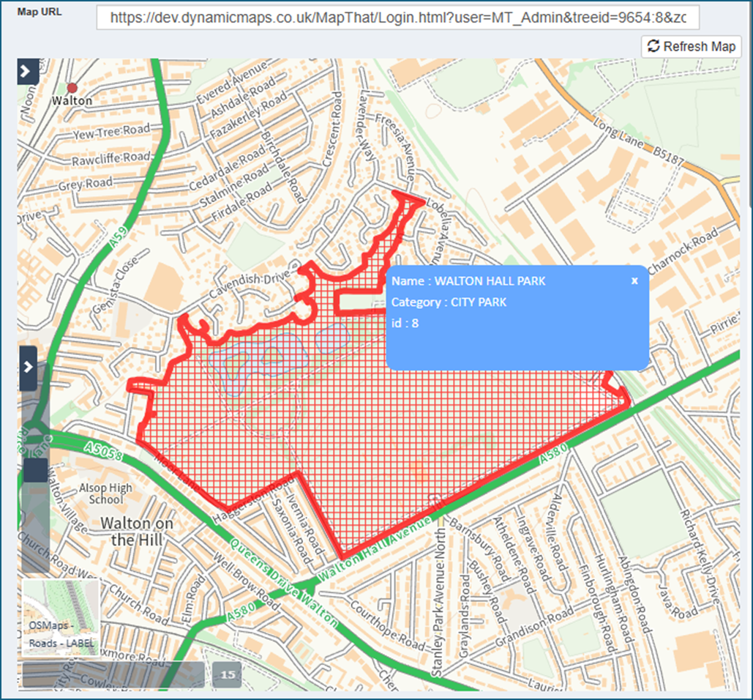Click the dark vertical zoom slider handle
Viewport: 753px width, 700px height.
pos(35,470)
